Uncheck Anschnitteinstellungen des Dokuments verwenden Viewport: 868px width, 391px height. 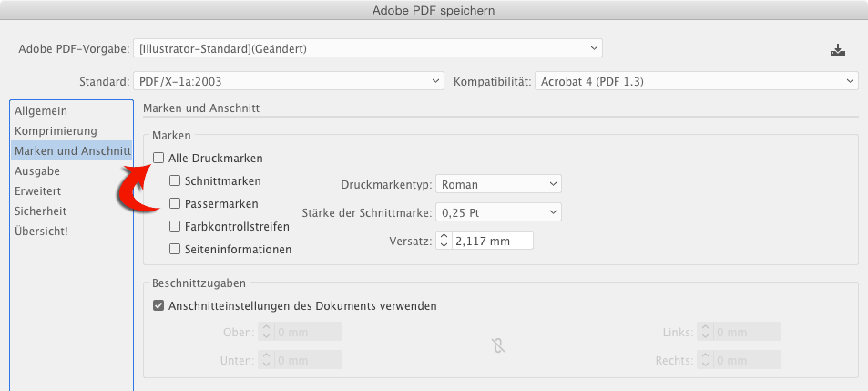coord(158,305)
